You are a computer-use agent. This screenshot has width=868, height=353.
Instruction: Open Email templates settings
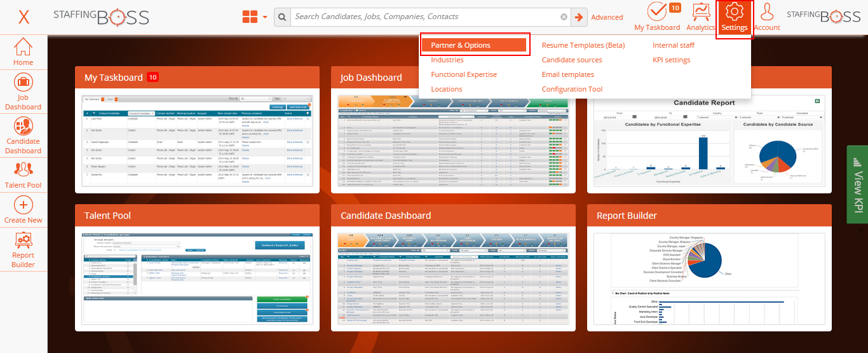click(x=568, y=74)
